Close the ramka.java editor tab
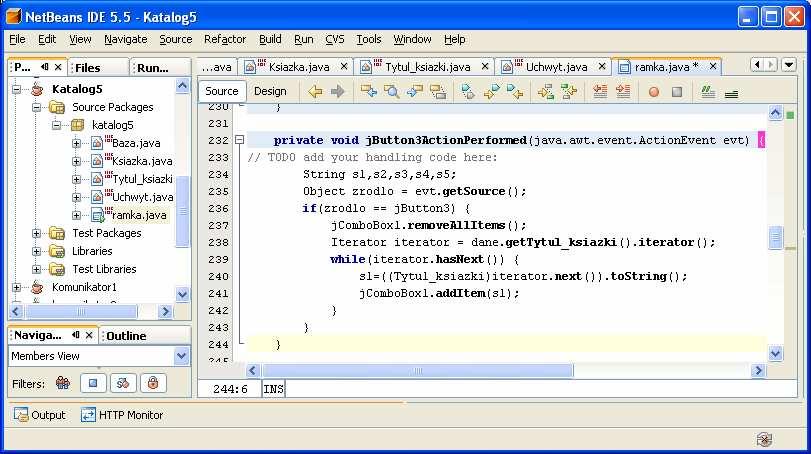Viewport: 811px width, 454px height. [713, 66]
